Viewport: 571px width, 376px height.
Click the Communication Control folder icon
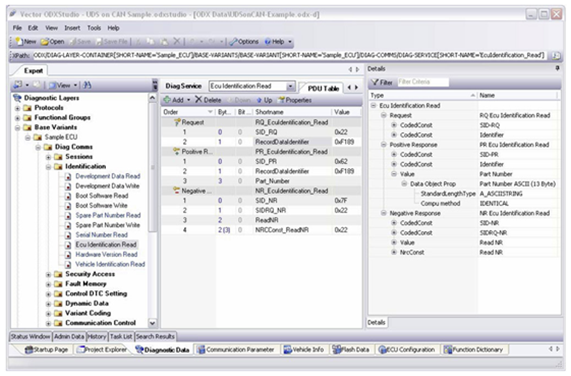tap(58, 323)
